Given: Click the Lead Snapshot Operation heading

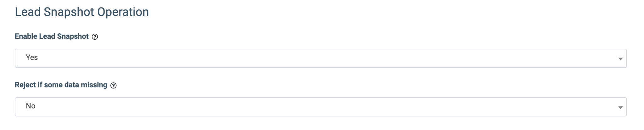Looking at the screenshot, I should point(82,12).
